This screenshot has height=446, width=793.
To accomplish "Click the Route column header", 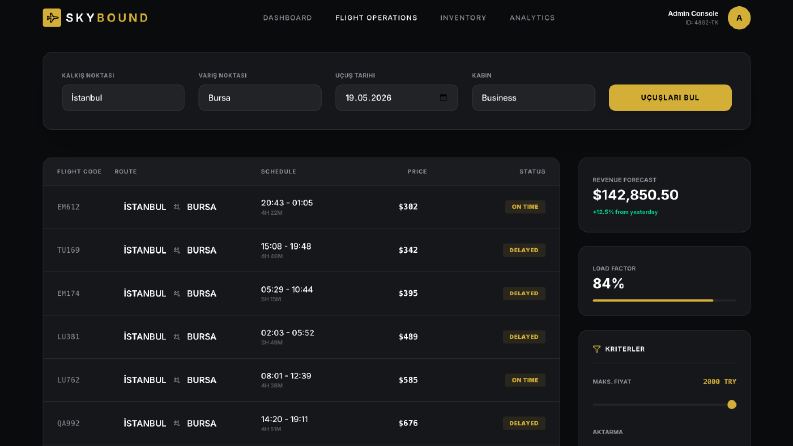I will coord(125,172).
